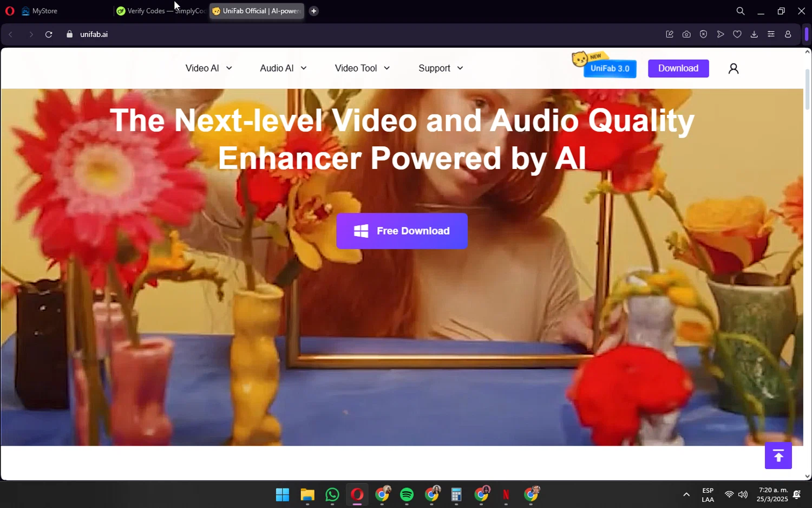Click the UniFab 3.0 NEW badge
Screen dimensions: 812x508
pos(605,66)
